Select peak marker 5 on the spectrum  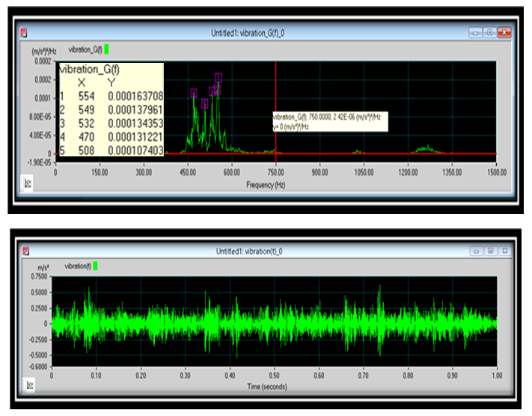[x=204, y=103]
